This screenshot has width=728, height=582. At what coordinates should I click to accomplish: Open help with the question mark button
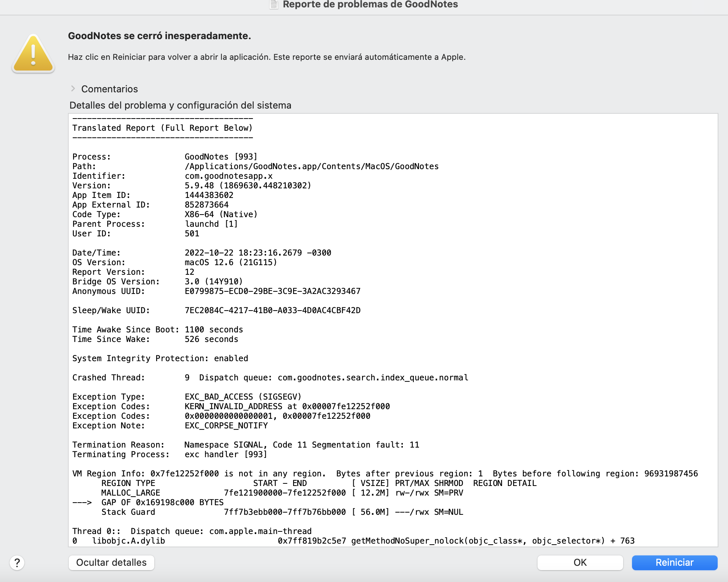[17, 562]
